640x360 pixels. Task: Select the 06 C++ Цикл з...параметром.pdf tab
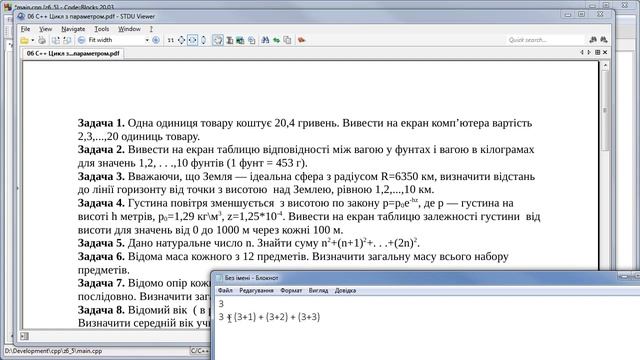(x=73, y=53)
